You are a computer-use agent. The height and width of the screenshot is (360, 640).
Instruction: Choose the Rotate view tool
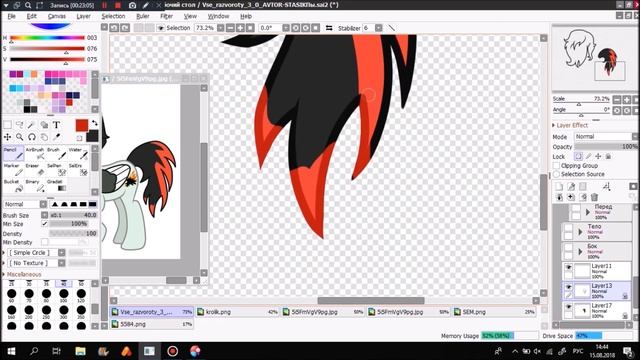pos(32,137)
